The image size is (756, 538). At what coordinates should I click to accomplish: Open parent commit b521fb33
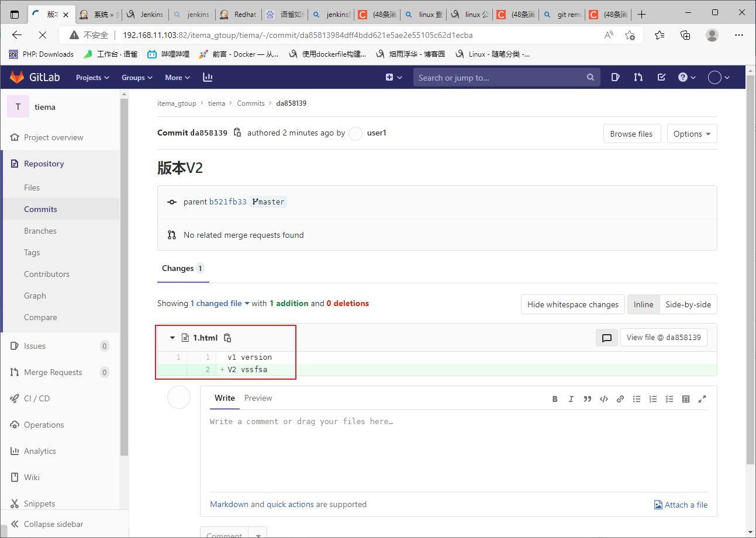click(x=228, y=202)
